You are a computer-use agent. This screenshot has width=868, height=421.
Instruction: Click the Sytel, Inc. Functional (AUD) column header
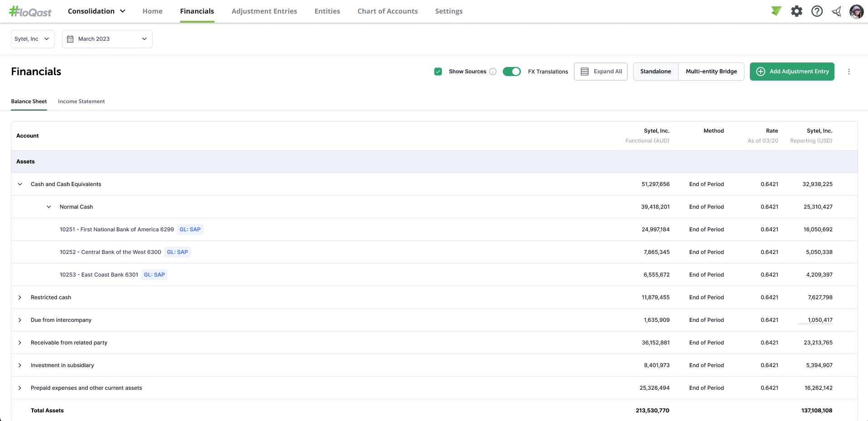647,136
